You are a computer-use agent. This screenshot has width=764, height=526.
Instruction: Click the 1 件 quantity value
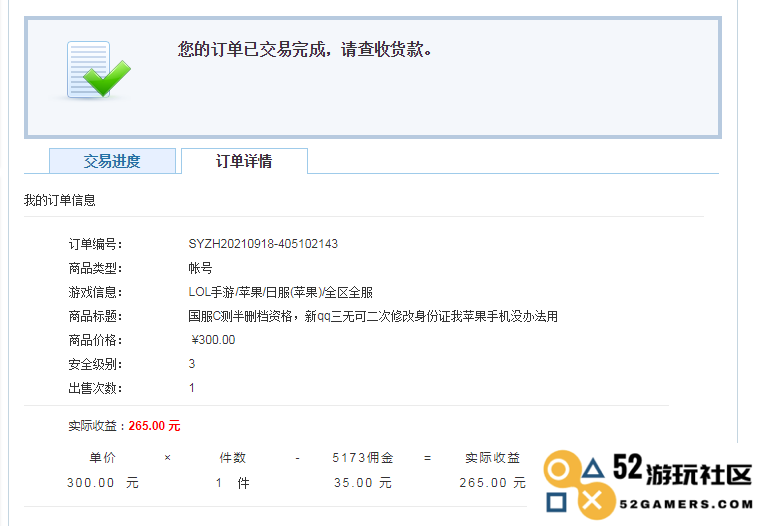(x=233, y=483)
